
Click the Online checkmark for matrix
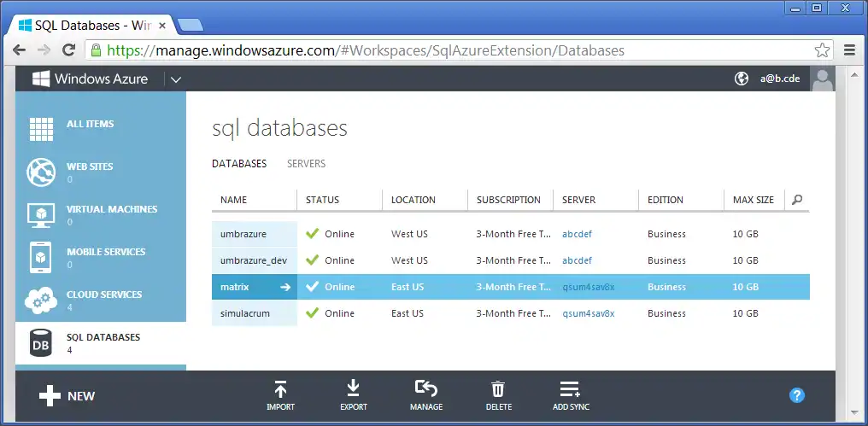(312, 286)
